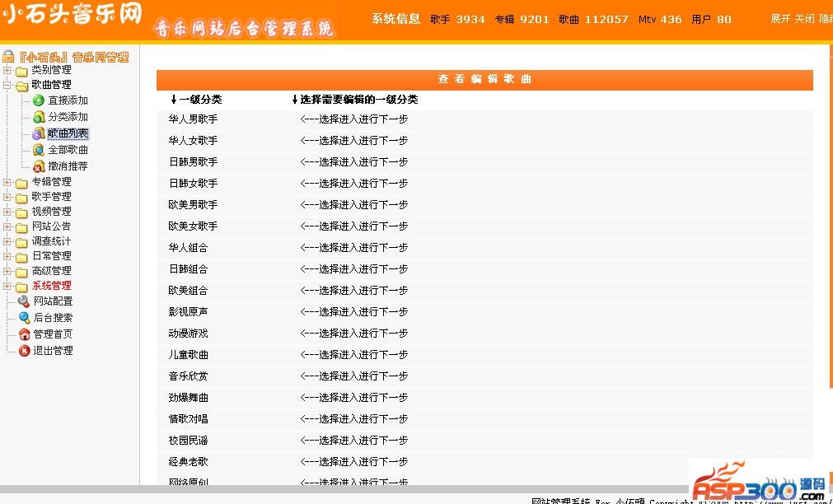The image size is (833, 504).
Task: Click the folder icon for 视频管理
Action: click(21, 212)
